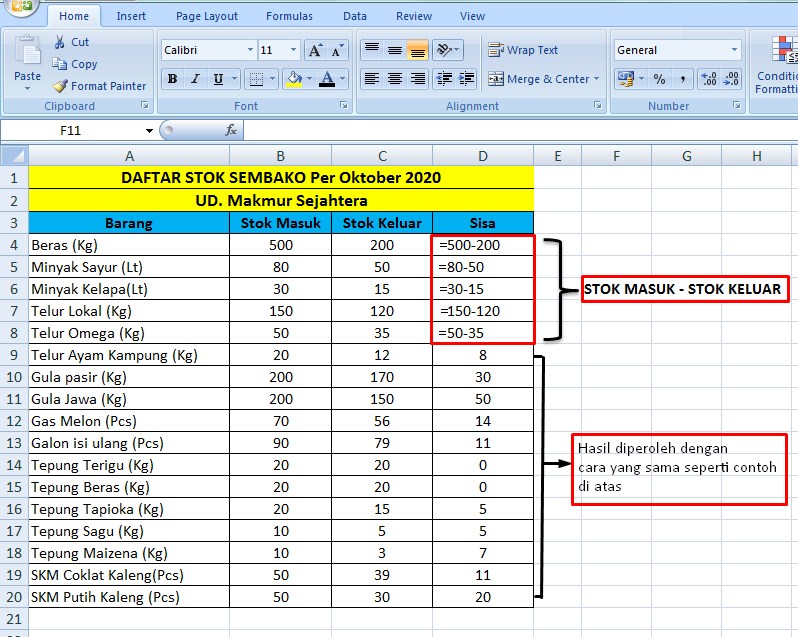Switch to the Formulas tab
The image size is (798, 637).
click(289, 16)
